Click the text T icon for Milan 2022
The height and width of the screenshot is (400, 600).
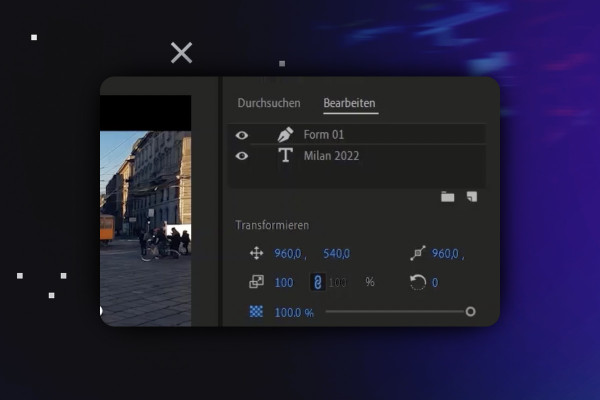(285, 155)
